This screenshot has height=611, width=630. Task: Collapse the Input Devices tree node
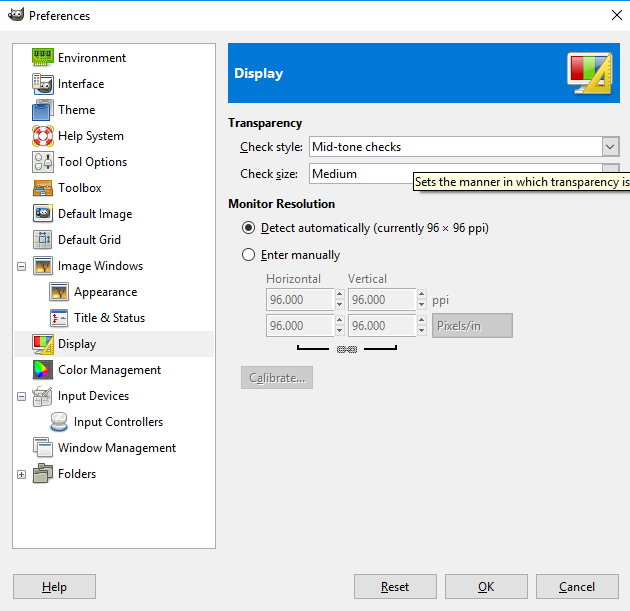point(22,396)
